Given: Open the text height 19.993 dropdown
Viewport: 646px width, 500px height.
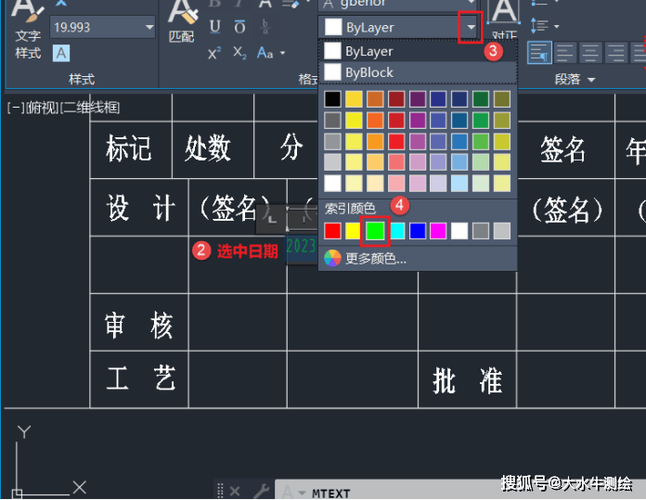Looking at the screenshot, I should (x=150, y=26).
